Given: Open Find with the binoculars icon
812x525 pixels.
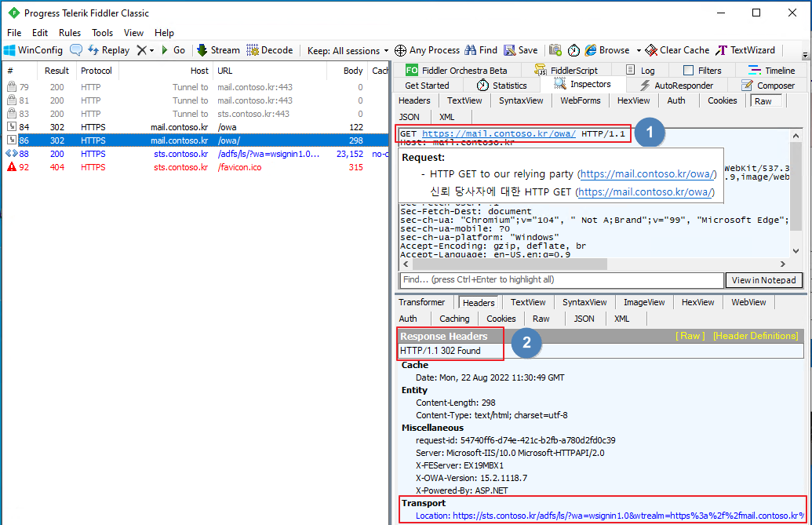Looking at the screenshot, I should [x=470, y=50].
